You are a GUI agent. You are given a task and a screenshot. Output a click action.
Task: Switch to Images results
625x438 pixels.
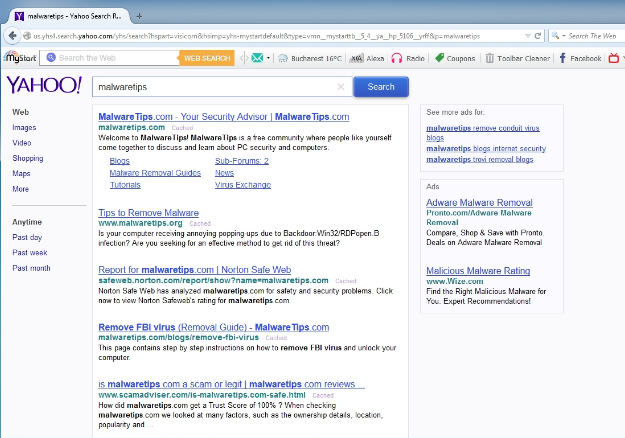24,128
